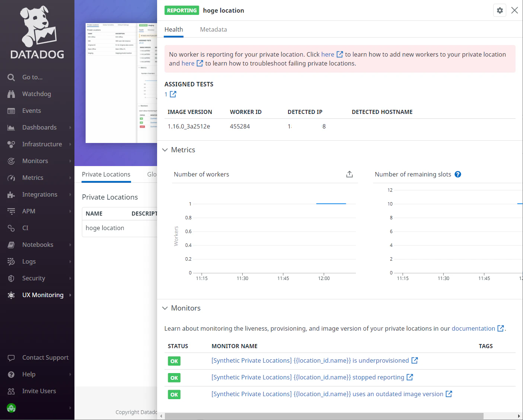523x420 pixels.
Task: Open the 'is underprovisioned' monitor link
Action: 310,361
